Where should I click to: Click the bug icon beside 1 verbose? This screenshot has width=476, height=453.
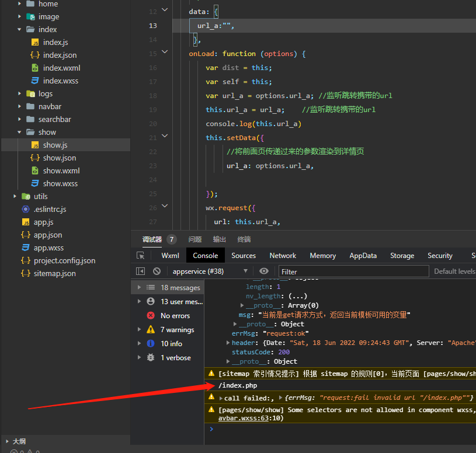coord(151,357)
